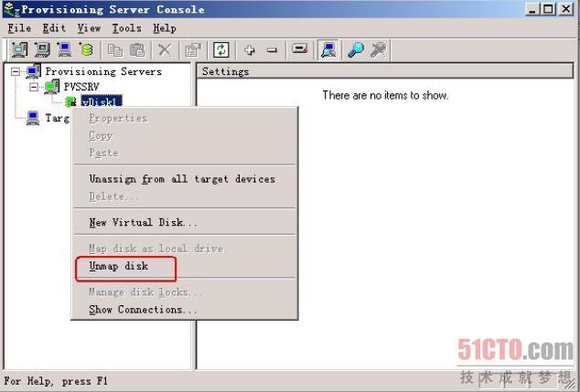
Task: Select Provisioning Servers in the tree
Action: pyautogui.click(x=103, y=71)
